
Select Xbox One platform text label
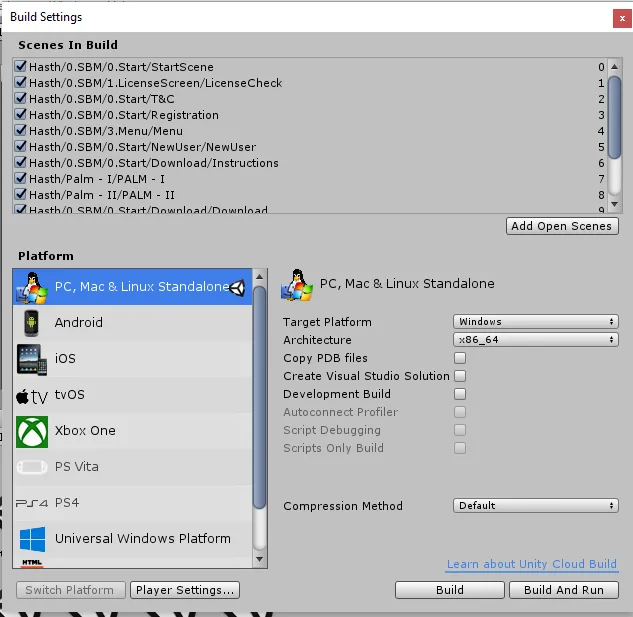(x=85, y=431)
